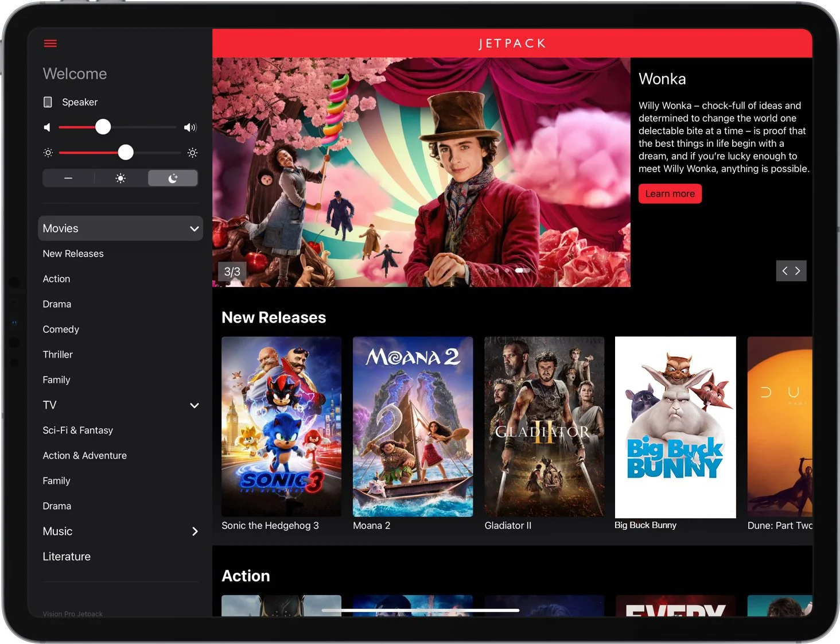Collapse the Movies section chevron
Image resolution: width=840 pixels, height=644 pixels.
(195, 228)
